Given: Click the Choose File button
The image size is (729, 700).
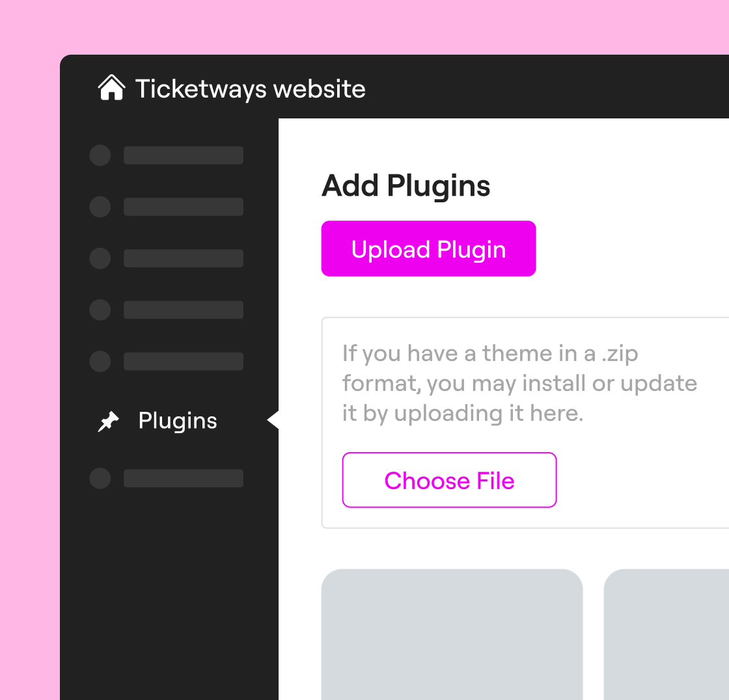Looking at the screenshot, I should pyautogui.click(x=449, y=480).
